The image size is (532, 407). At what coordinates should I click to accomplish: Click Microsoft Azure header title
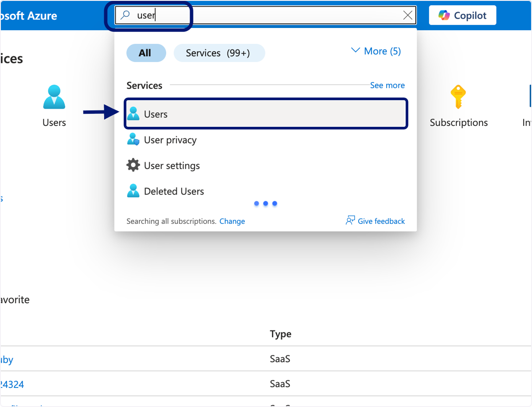pyautogui.click(x=29, y=16)
